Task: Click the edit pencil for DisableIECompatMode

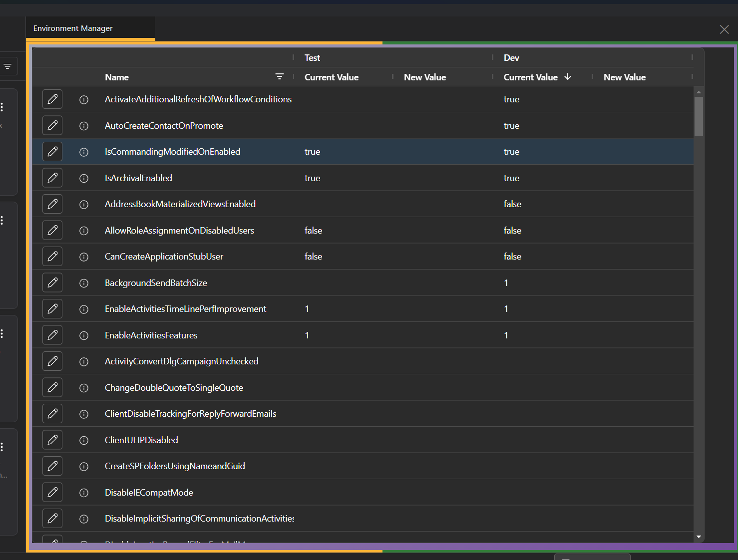Action: pyautogui.click(x=52, y=492)
